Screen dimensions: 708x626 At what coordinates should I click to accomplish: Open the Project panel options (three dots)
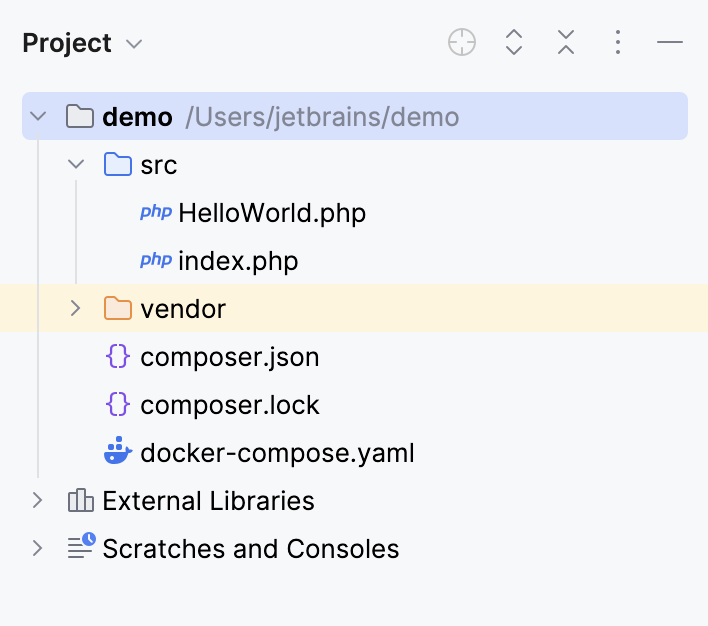618,42
